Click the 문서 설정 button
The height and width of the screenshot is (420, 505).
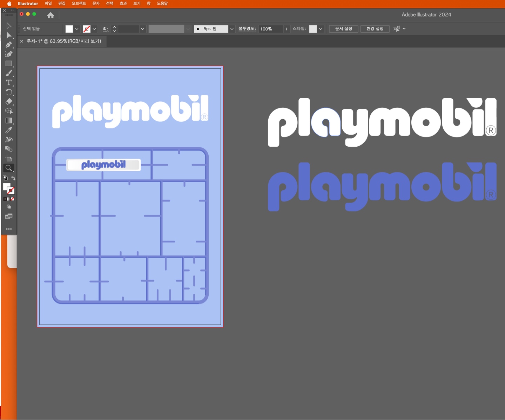(x=344, y=29)
